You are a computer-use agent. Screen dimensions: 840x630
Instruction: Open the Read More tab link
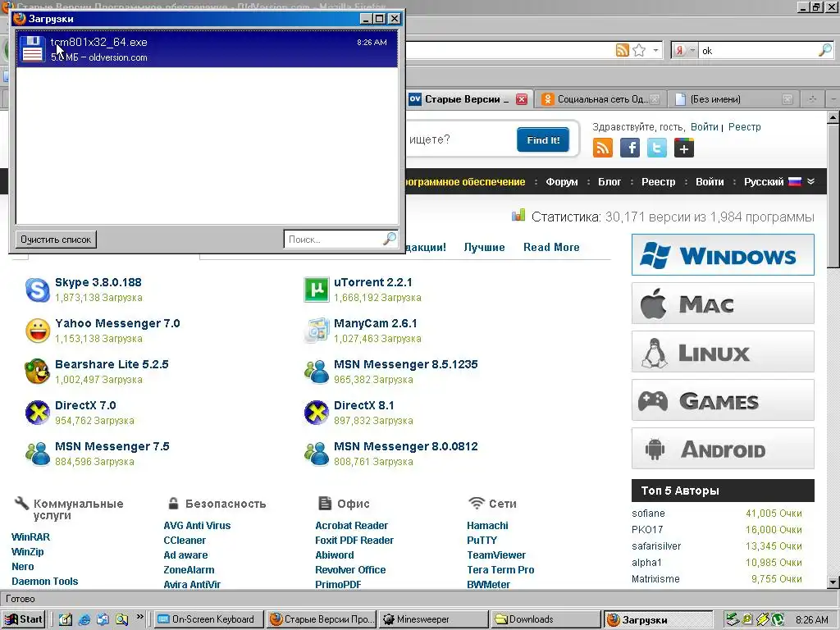click(551, 247)
